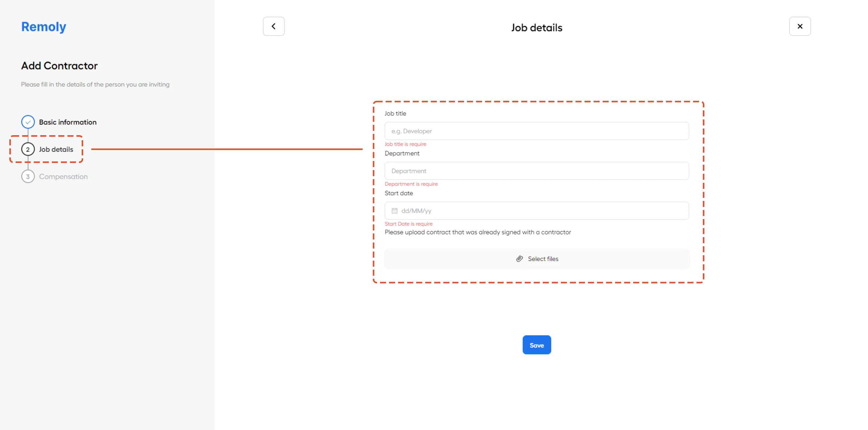Open the Compensation step
Viewport: 868px width, 430px height.
tap(63, 177)
